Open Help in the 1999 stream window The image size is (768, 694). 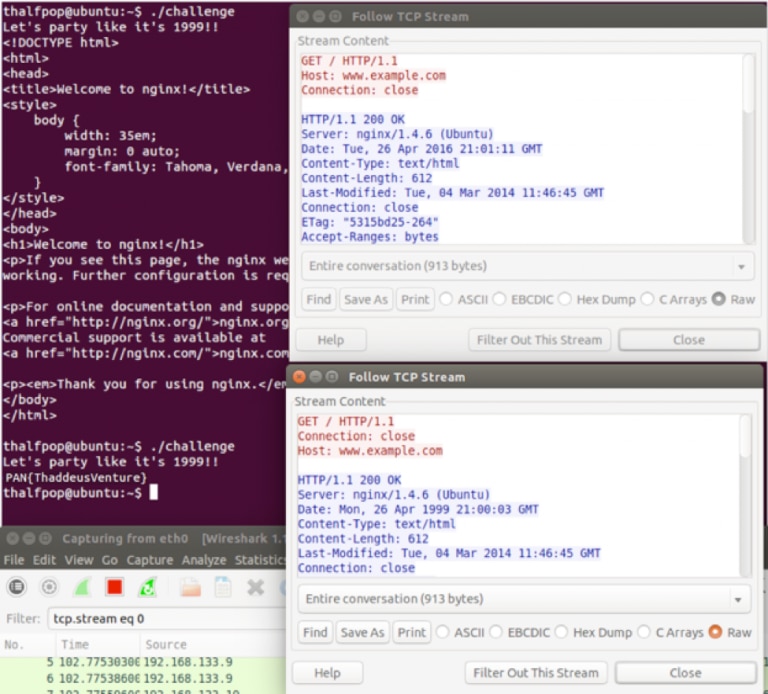point(328,672)
